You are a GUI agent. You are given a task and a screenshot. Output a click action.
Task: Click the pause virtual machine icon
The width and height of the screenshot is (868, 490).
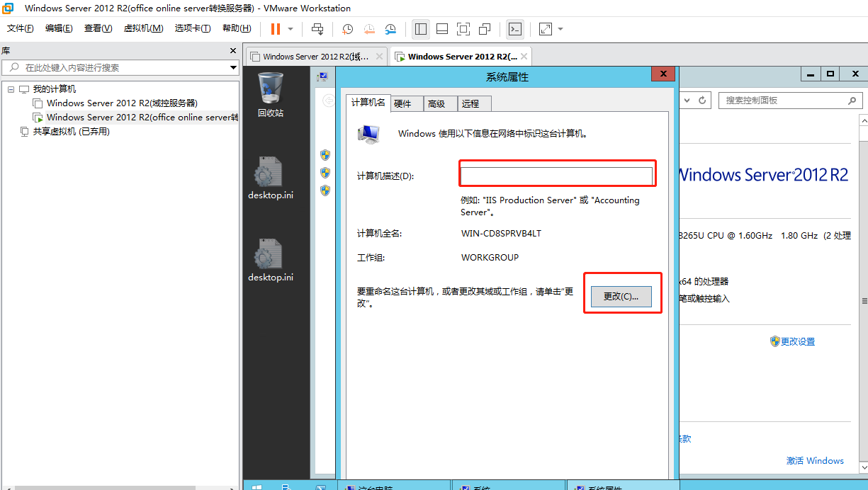click(275, 29)
